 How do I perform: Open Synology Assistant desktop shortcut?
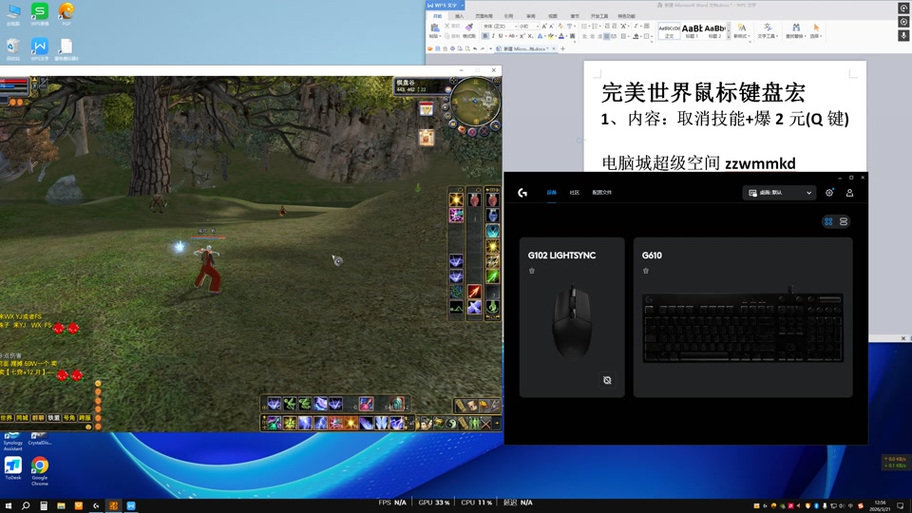click(x=13, y=442)
